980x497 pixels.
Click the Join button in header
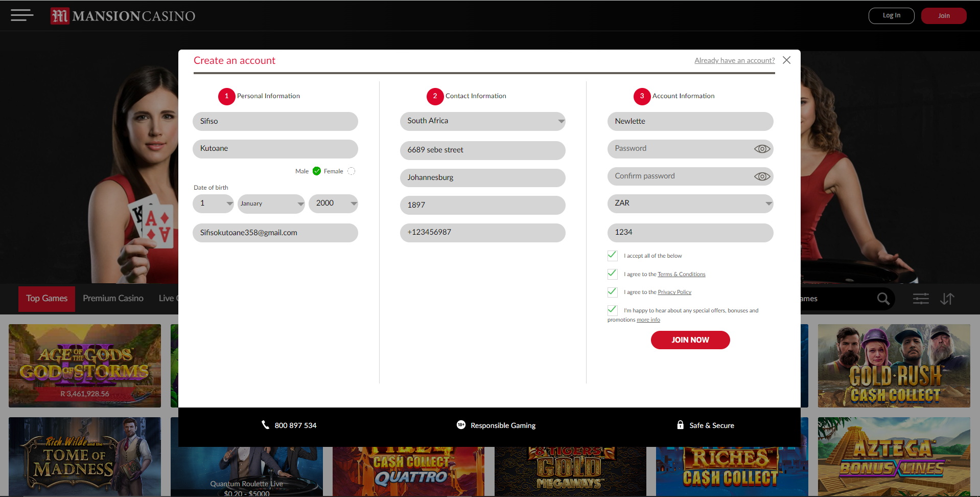click(944, 16)
